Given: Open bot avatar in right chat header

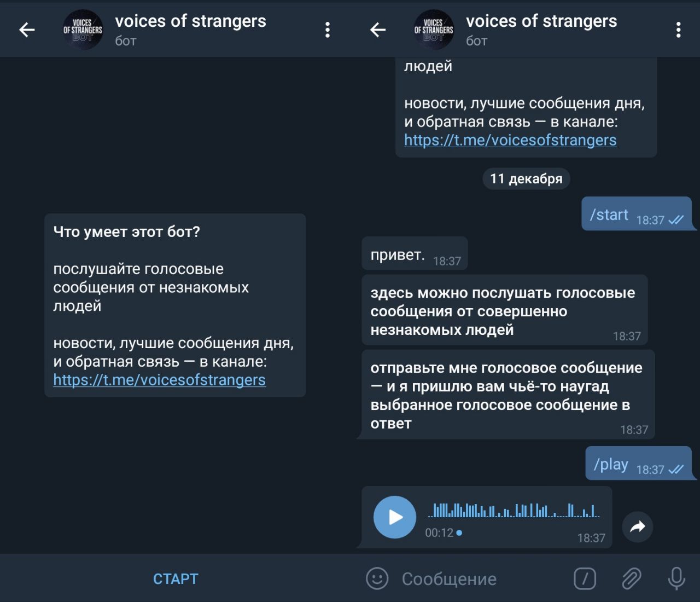Looking at the screenshot, I should (x=434, y=30).
